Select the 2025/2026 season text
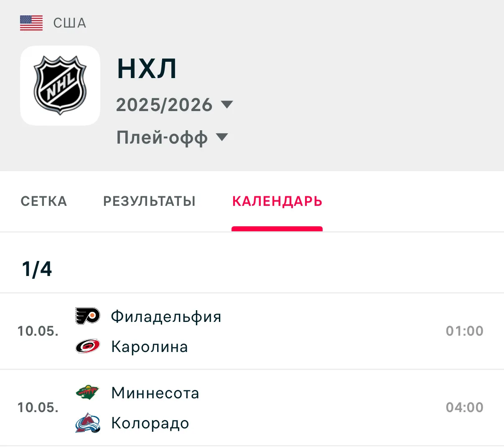The height and width of the screenshot is (448, 504). (x=164, y=105)
